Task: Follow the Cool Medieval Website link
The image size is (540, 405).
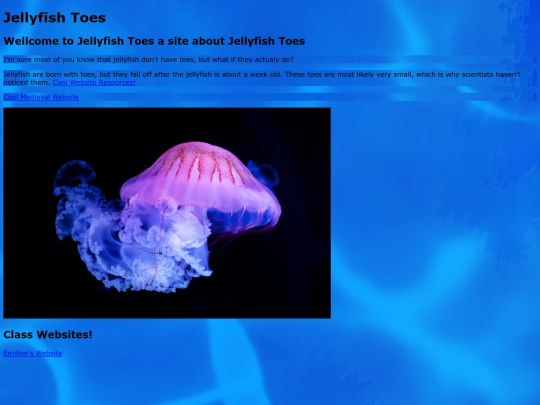Action: [x=41, y=97]
